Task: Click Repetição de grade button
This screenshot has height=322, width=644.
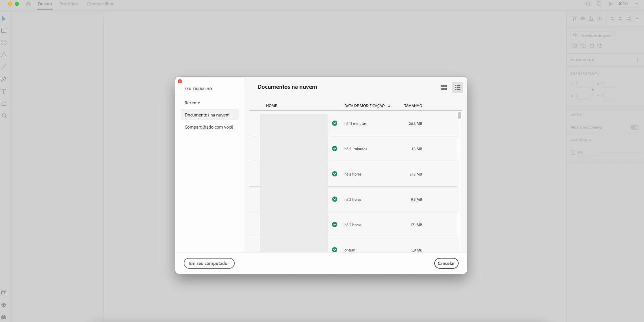Action: pyautogui.click(x=593, y=35)
